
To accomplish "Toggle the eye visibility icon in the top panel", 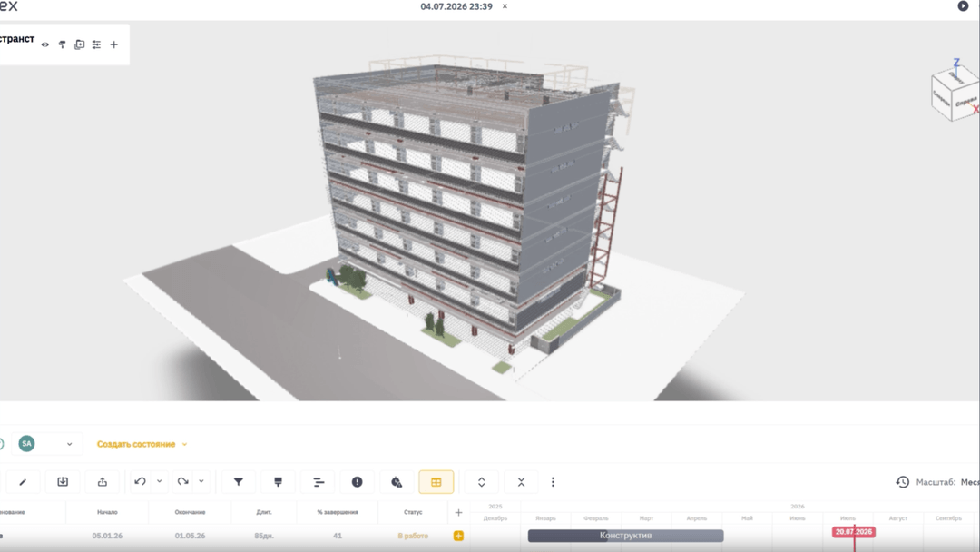I will click(45, 44).
